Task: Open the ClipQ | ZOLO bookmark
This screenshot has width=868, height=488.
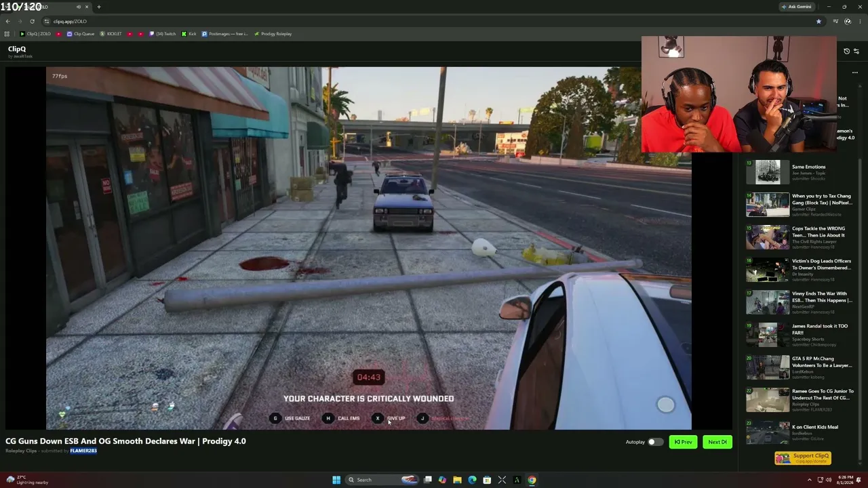Action: [x=35, y=34]
